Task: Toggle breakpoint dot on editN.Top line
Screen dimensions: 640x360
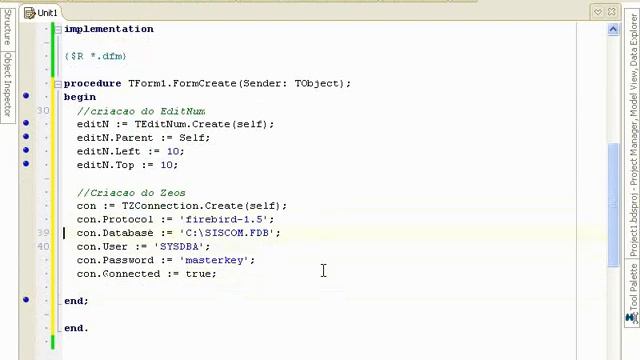Action: point(26,164)
